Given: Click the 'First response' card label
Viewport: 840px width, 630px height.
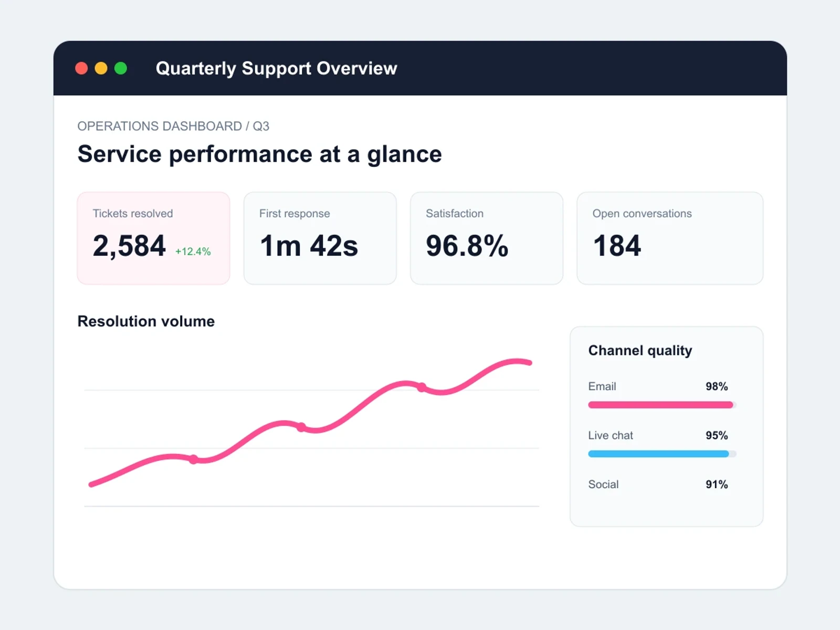Looking at the screenshot, I should (295, 214).
